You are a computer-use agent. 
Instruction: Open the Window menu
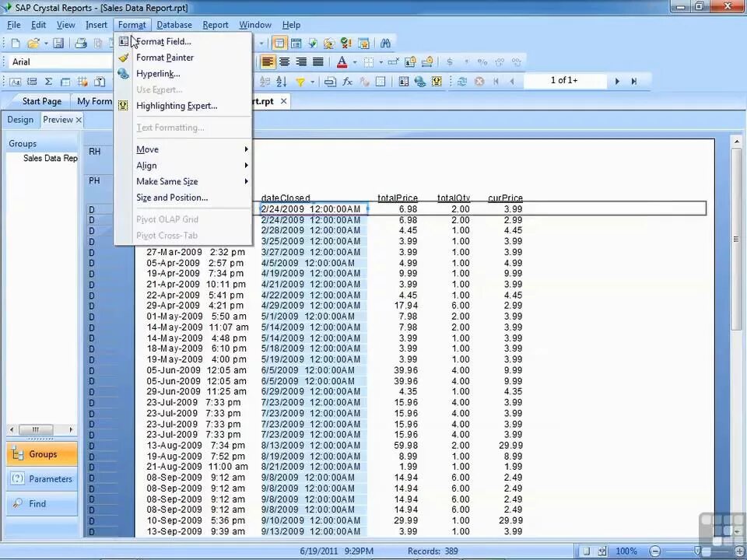255,25
